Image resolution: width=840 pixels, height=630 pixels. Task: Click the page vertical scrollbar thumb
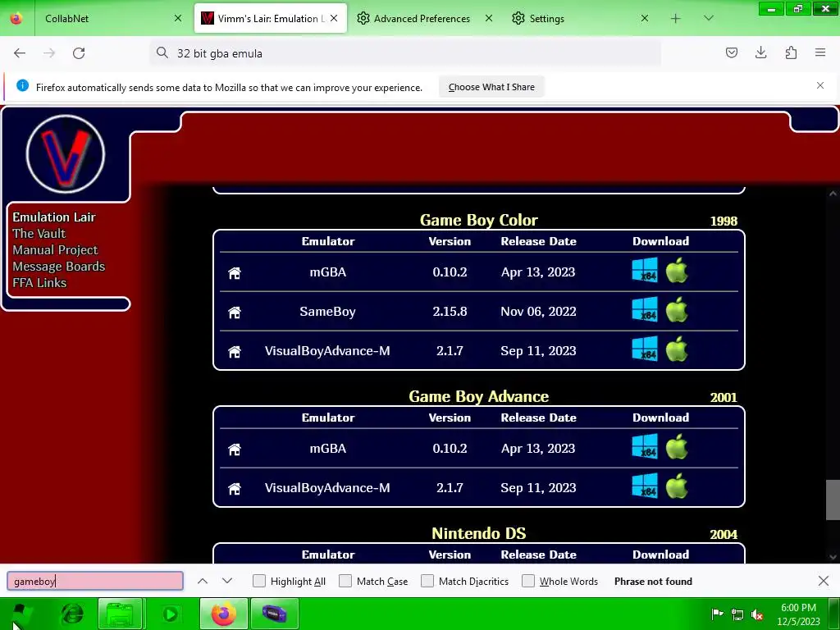pyautogui.click(x=832, y=500)
